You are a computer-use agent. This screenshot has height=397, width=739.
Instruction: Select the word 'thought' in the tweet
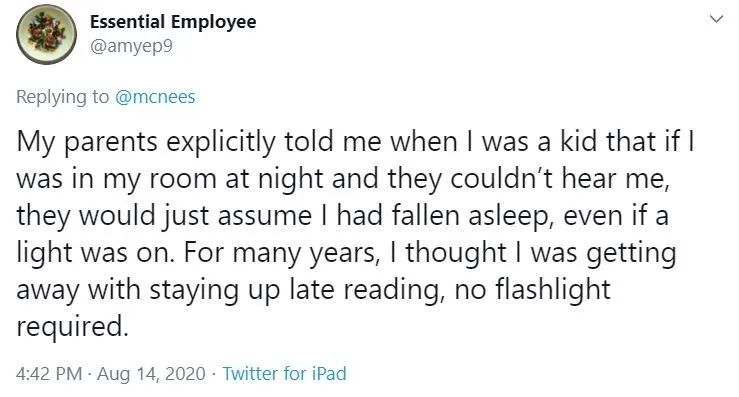[456, 252]
